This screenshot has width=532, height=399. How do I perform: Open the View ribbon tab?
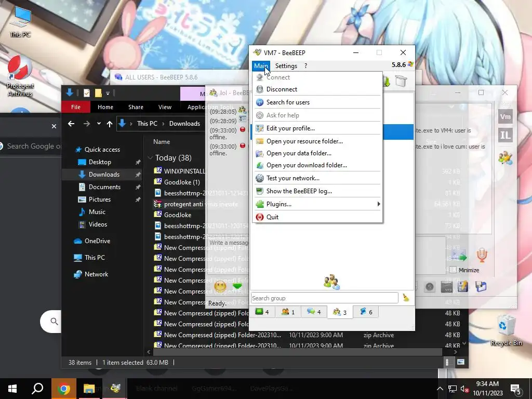click(x=165, y=107)
